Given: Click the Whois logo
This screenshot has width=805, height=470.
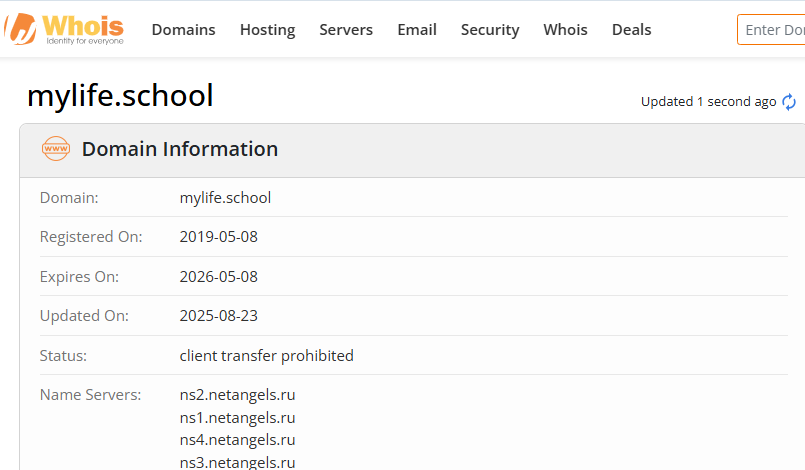Looking at the screenshot, I should [x=64, y=28].
